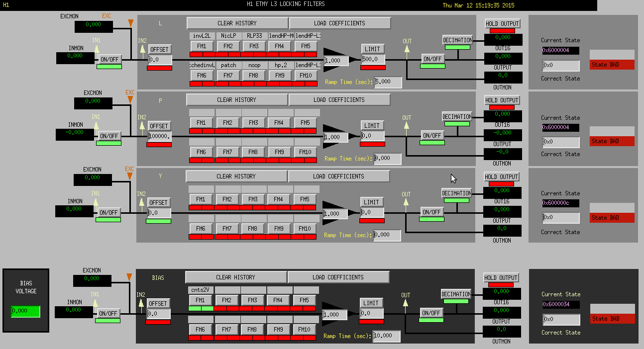Click CLEAR HISTORY in P filter bank
Screen dimensions: 644x349
(x=237, y=100)
